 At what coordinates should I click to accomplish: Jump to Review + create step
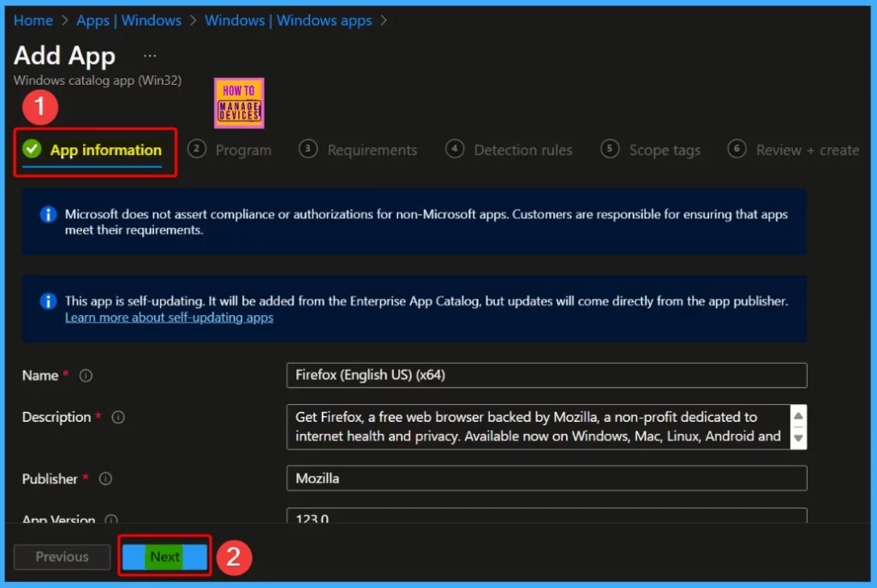click(793, 150)
